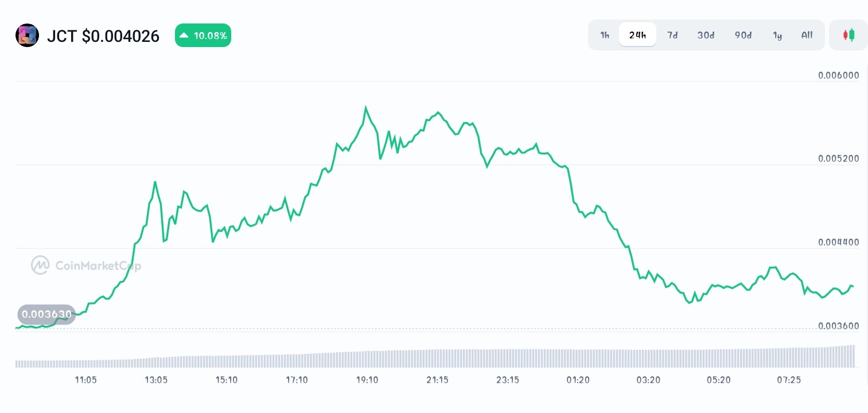
Task: Click the 11:05 time axis label
Action: [x=85, y=380]
